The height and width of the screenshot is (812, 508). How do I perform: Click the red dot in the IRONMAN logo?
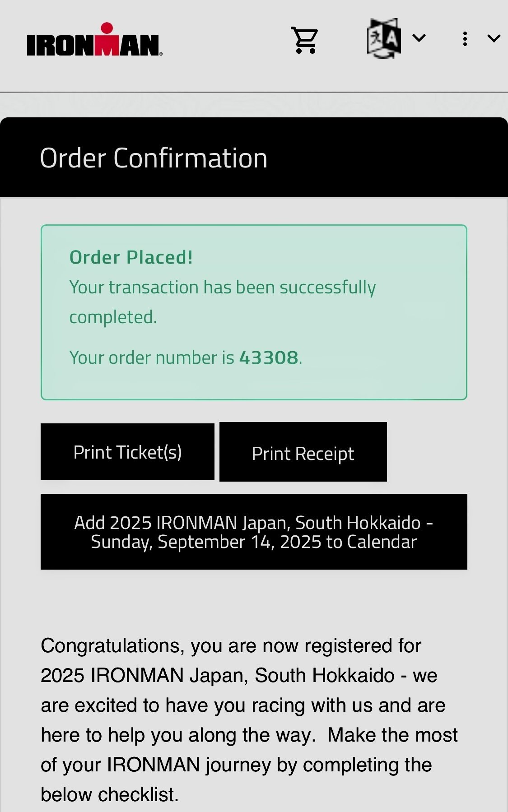[x=107, y=28]
